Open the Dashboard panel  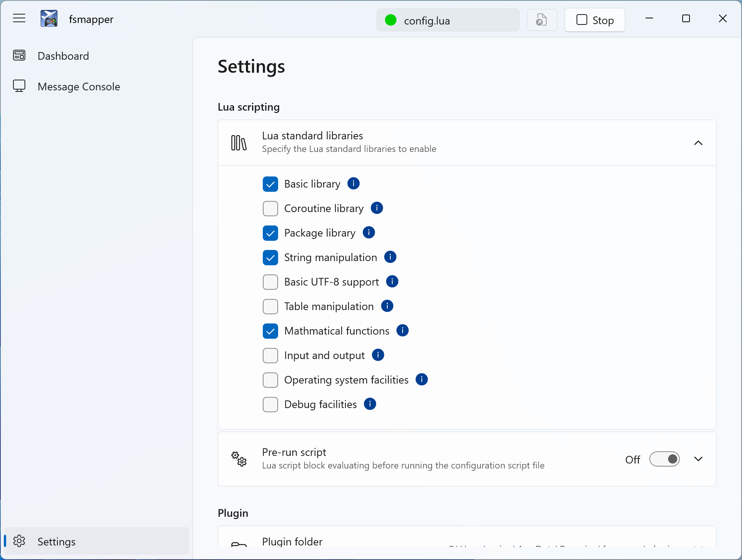pos(63,55)
